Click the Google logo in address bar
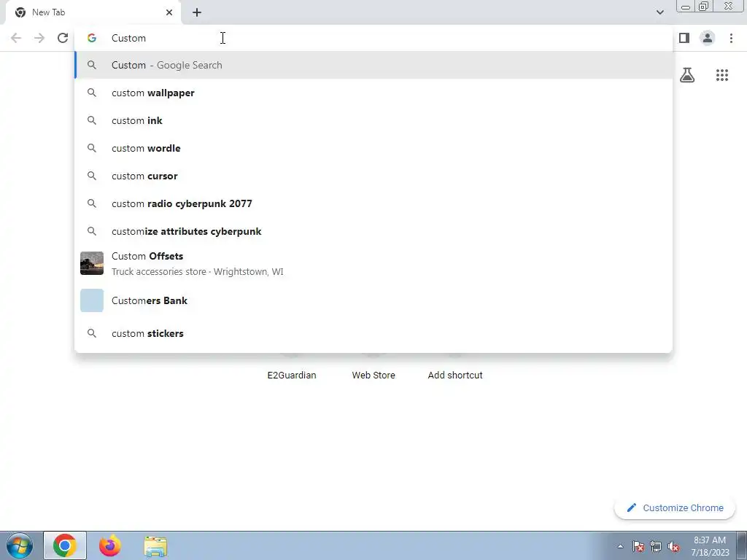747x560 pixels. (x=92, y=38)
